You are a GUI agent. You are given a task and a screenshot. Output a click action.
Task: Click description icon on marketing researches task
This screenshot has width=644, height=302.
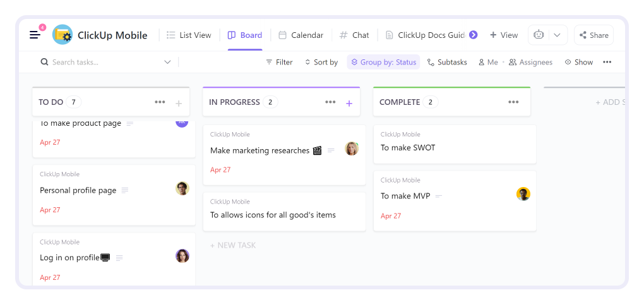pyautogui.click(x=331, y=150)
